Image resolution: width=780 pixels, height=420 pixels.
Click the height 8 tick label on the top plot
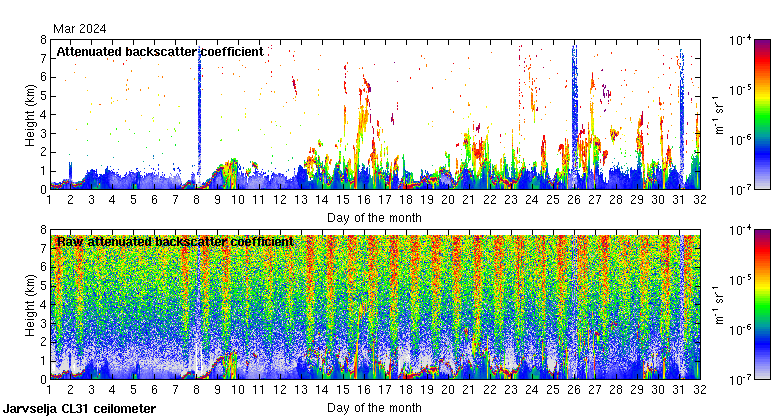[x=43, y=40]
